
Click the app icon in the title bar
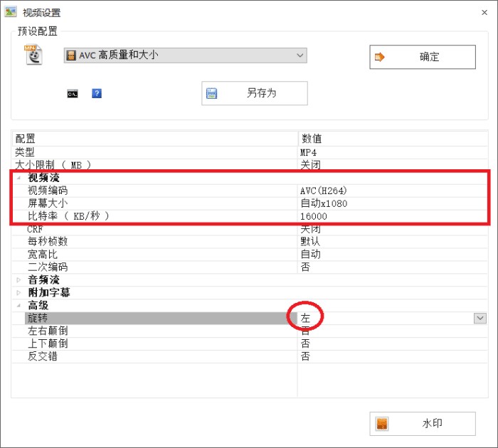point(11,12)
